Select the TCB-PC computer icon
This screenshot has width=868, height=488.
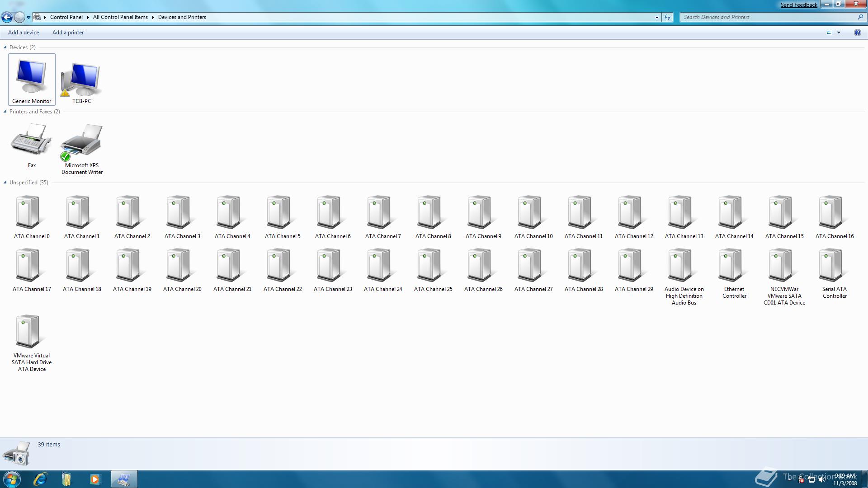pyautogui.click(x=82, y=80)
